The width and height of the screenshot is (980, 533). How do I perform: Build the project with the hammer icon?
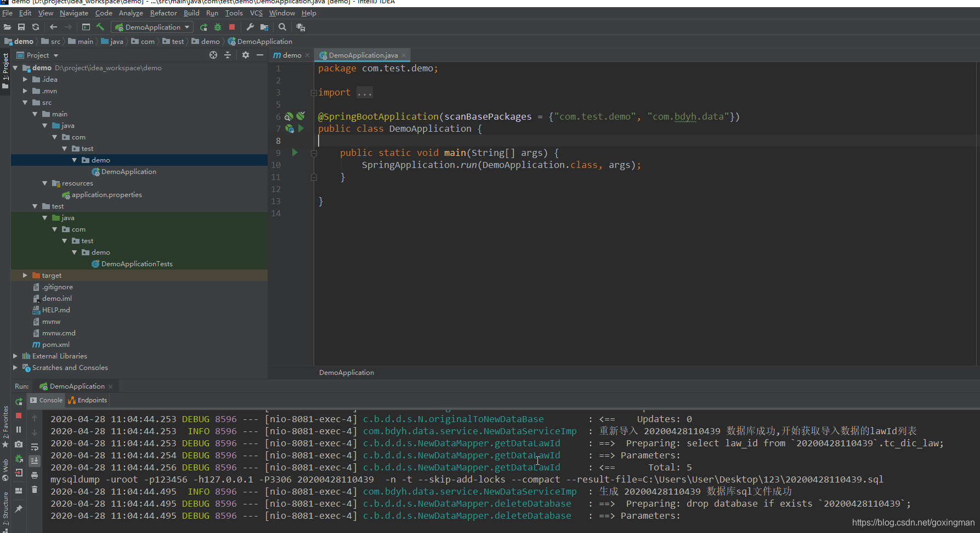[x=100, y=27]
